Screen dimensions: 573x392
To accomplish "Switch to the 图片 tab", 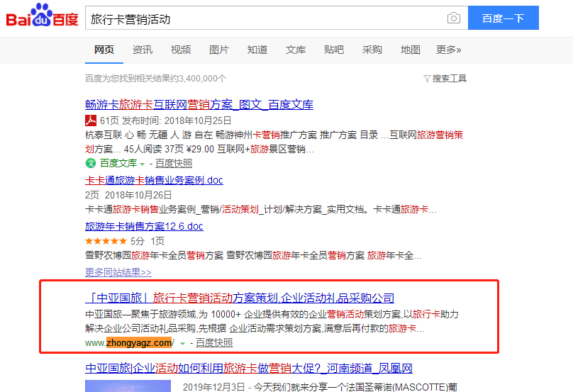I will 219,50.
